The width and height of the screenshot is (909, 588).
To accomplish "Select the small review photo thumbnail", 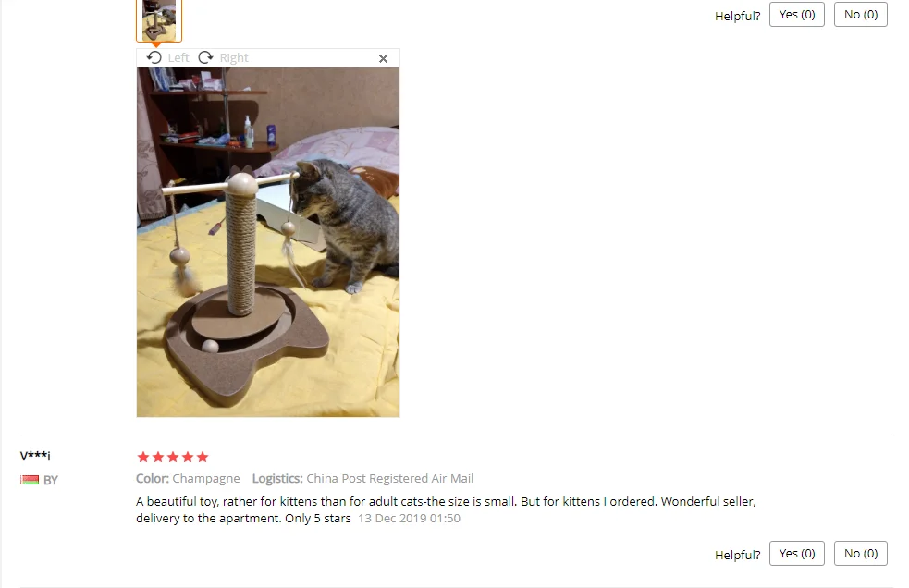I will point(159,20).
